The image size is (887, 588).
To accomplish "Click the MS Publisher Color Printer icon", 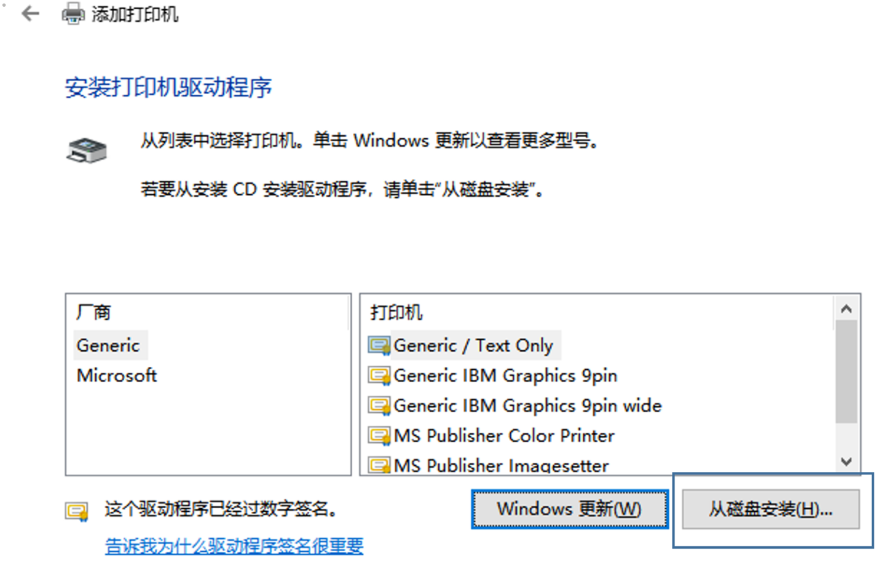I will [x=379, y=436].
